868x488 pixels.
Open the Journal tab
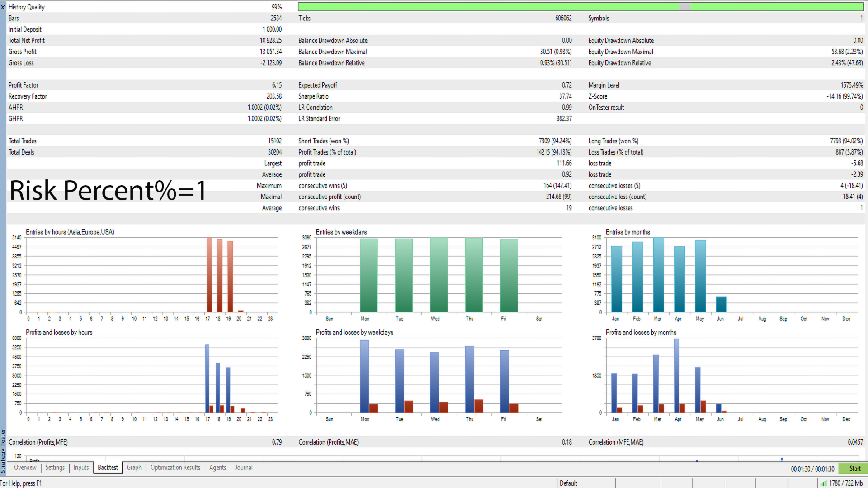[244, 468]
